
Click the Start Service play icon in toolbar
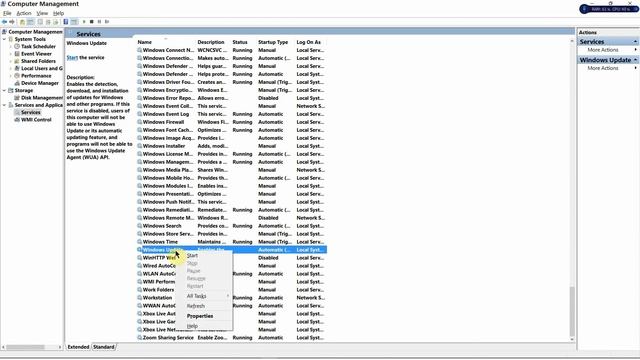tap(84, 22)
